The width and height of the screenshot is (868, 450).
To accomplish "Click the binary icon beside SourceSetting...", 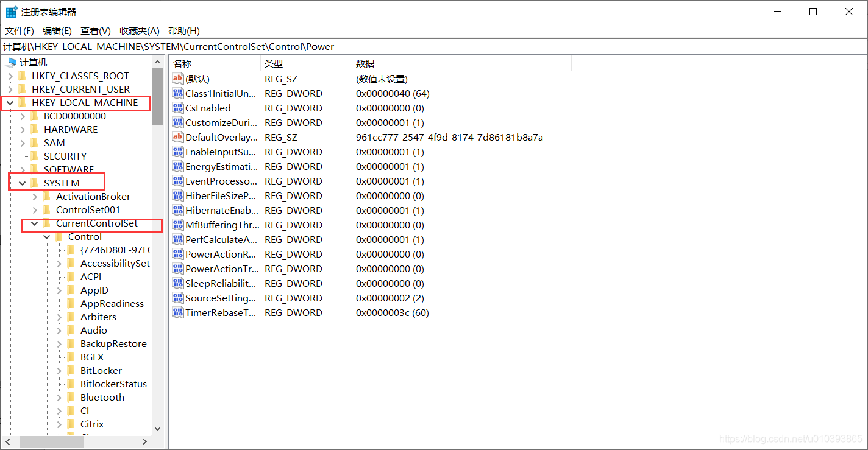I will point(178,298).
